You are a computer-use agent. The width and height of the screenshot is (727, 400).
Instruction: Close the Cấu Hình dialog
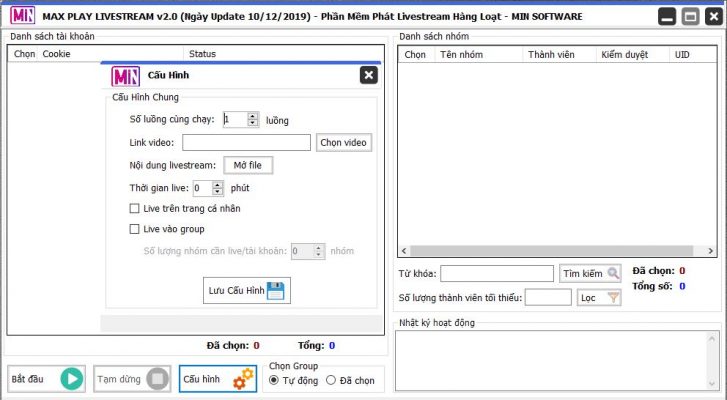pos(368,75)
